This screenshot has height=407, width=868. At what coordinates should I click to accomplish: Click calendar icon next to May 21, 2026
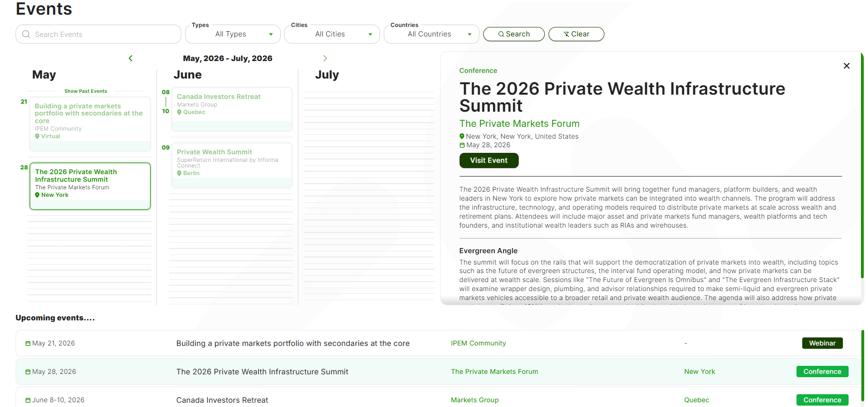(x=28, y=344)
